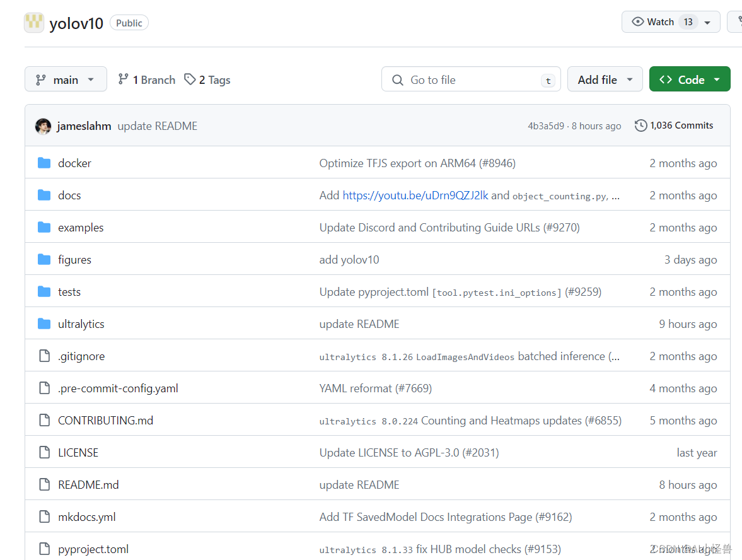Viewport: 742px width, 560px height.
Task: Open CONTRIBUTING.md file
Action: pyautogui.click(x=105, y=421)
